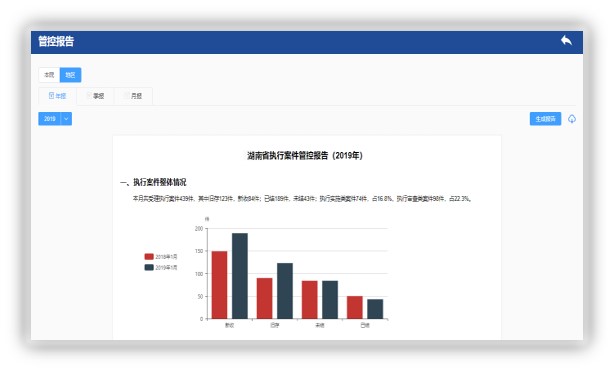
Task: Switch to the 月报 monthly report tab
Action: (x=133, y=96)
